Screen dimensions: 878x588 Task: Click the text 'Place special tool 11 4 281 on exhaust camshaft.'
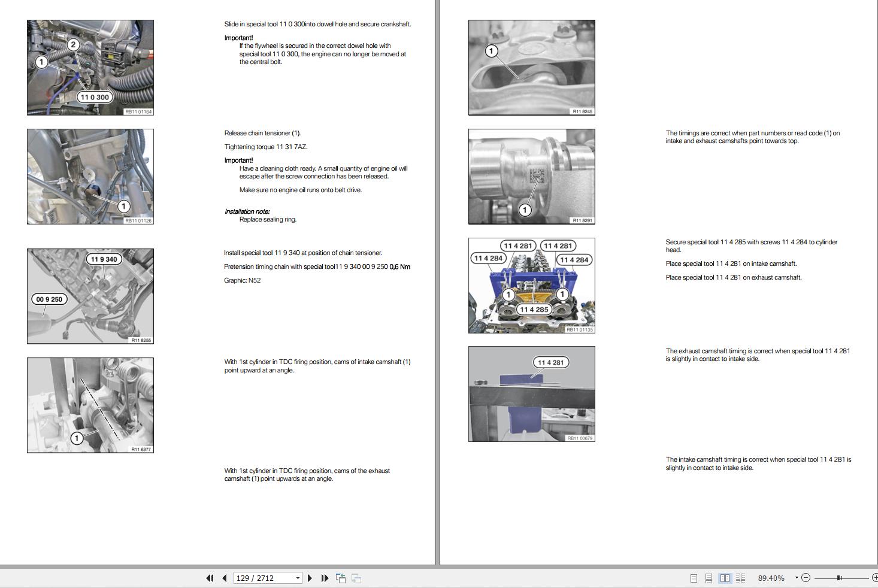tap(734, 277)
